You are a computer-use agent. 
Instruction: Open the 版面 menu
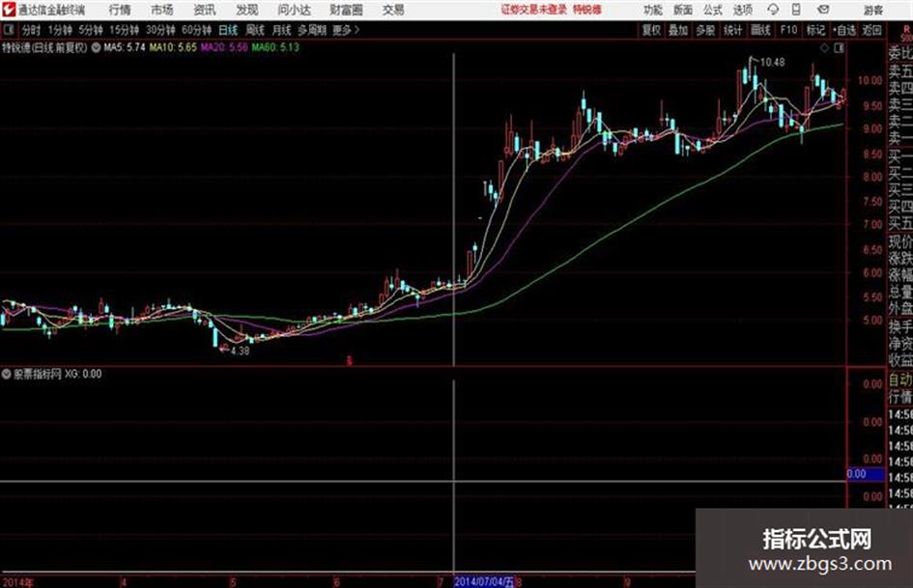(x=682, y=10)
